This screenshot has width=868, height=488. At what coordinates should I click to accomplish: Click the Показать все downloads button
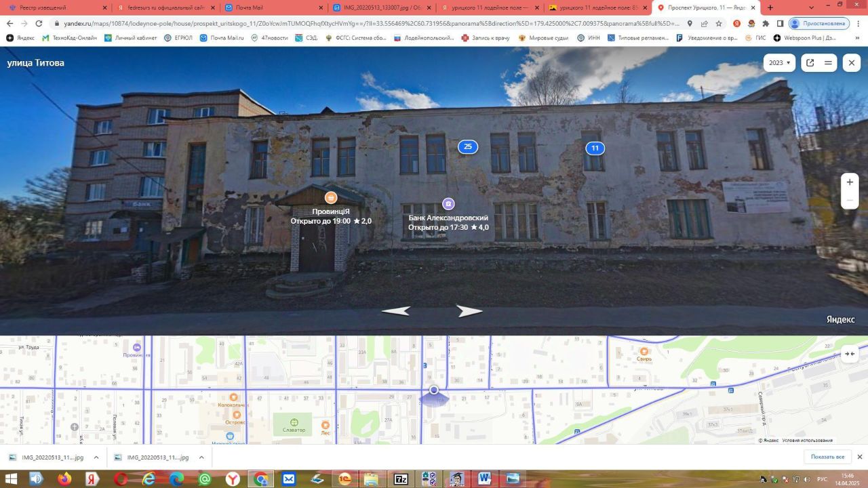coord(827,457)
